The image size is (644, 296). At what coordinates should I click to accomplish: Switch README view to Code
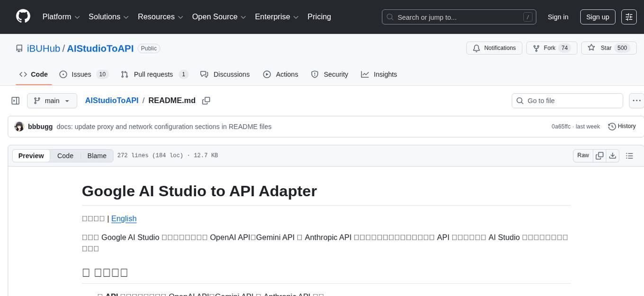tap(65, 156)
